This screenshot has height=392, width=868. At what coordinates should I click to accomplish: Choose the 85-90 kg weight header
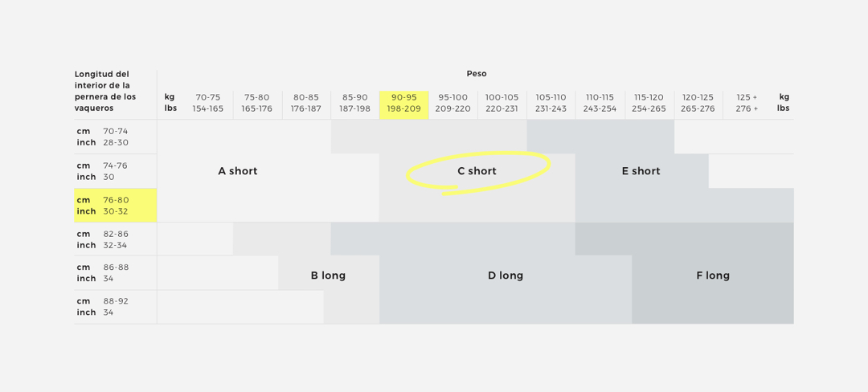tap(354, 104)
